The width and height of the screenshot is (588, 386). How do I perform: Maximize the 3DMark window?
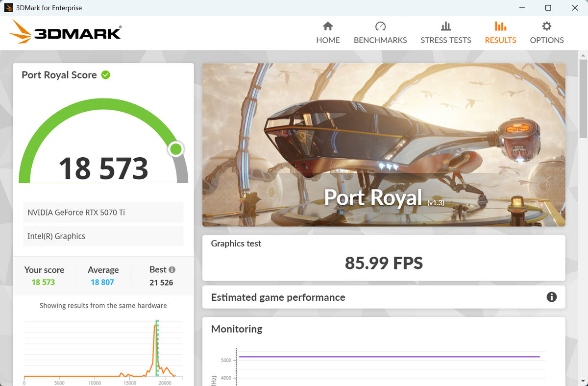tap(548, 8)
